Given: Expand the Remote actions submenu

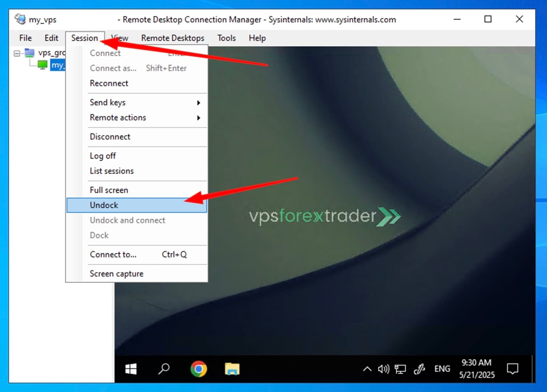Looking at the screenshot, I should pos(118,117).
